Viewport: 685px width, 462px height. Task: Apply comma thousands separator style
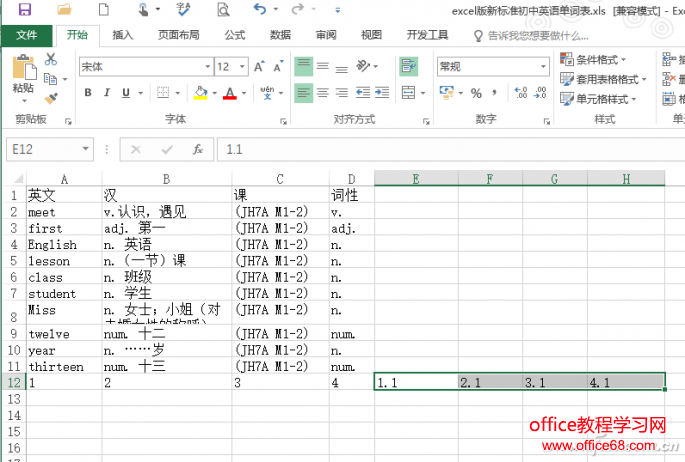495,93
